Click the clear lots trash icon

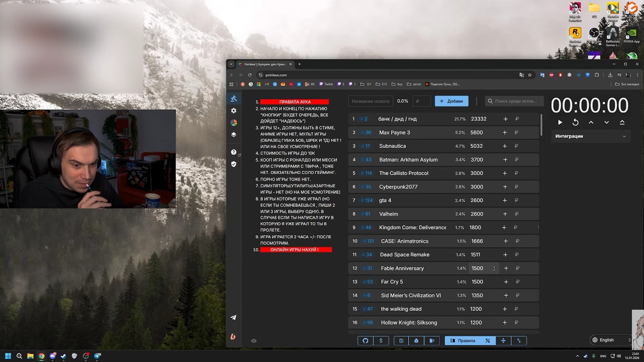(432, 341)
